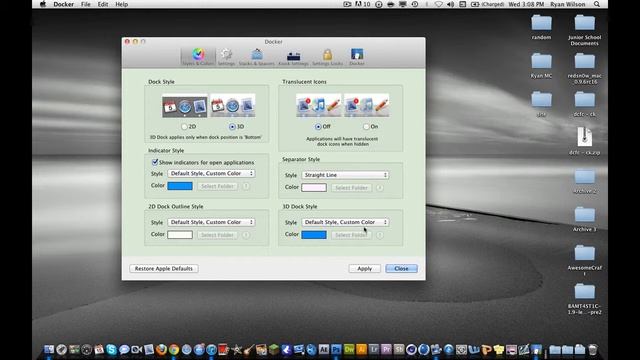The height and width of the screenshot is (360, 640).
Task: Launch Photoshop (Ps) from Dock
Action: click(336, 349)
